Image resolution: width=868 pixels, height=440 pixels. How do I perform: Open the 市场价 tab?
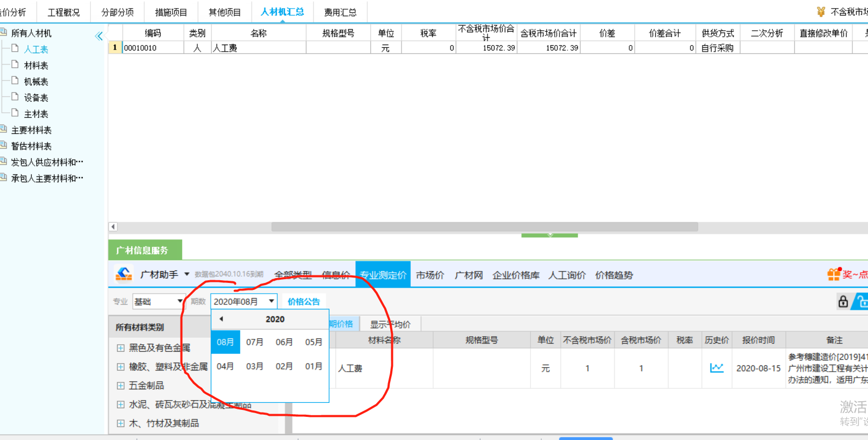pyautogui.click(x=430, y=275)
